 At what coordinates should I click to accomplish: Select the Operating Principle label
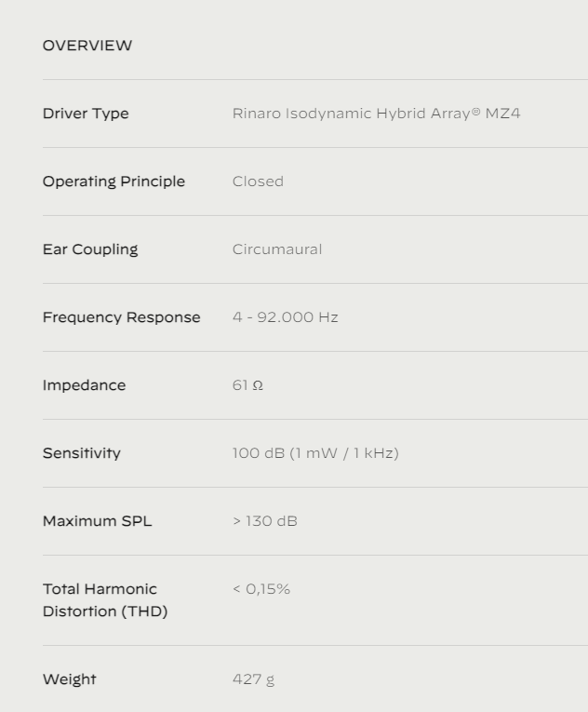click(x=114, y=181)
